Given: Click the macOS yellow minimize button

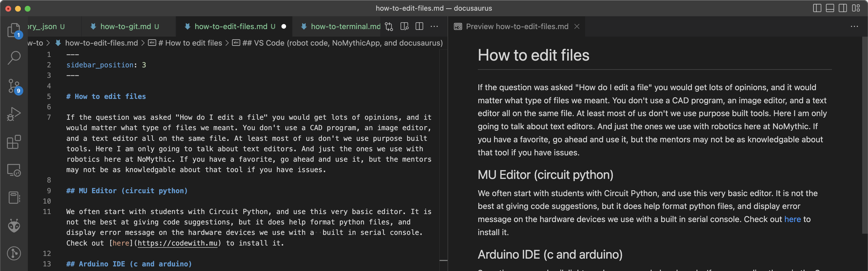Looking at the screenshot, I should [x=18, y=8].
